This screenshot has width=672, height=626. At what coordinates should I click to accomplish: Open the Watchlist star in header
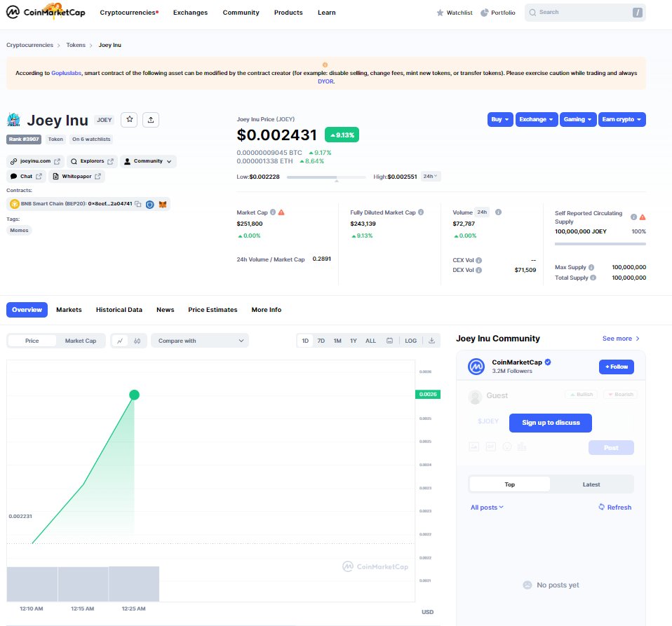tap(440, 13)
